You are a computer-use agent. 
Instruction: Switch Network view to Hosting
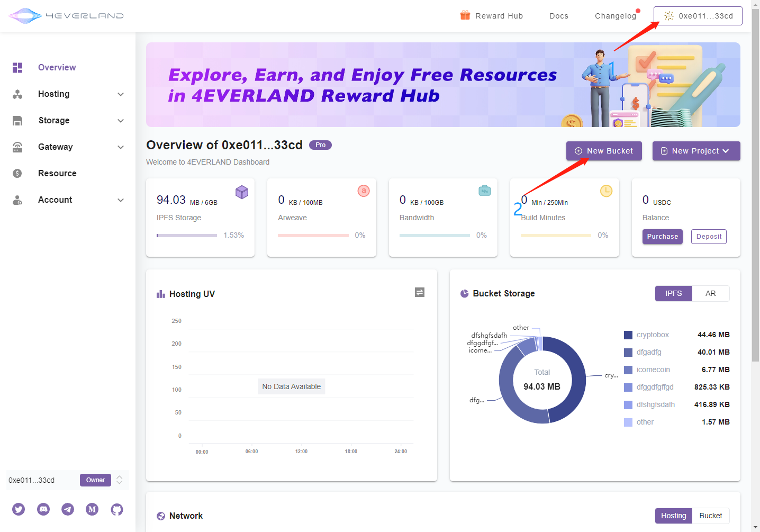(673, 516)
